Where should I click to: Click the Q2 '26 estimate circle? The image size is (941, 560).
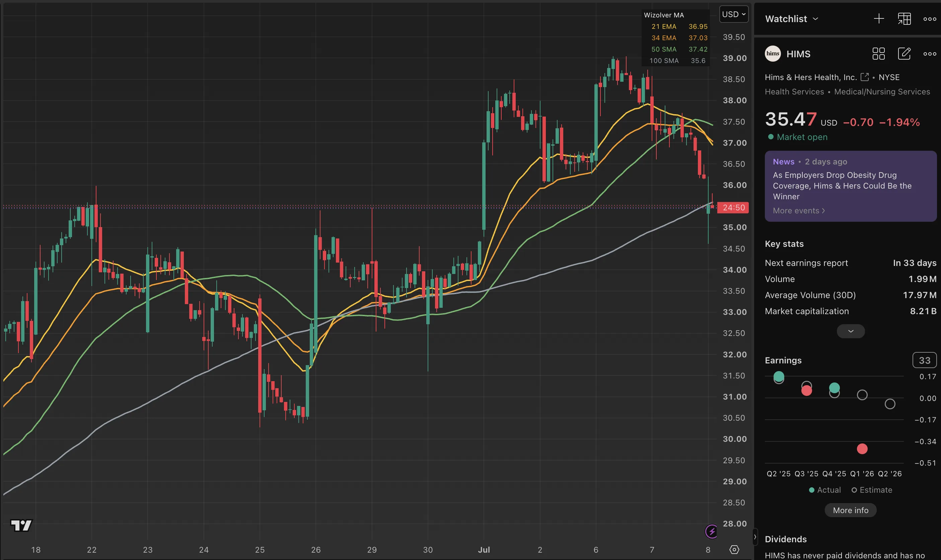(x=890, y=404)
